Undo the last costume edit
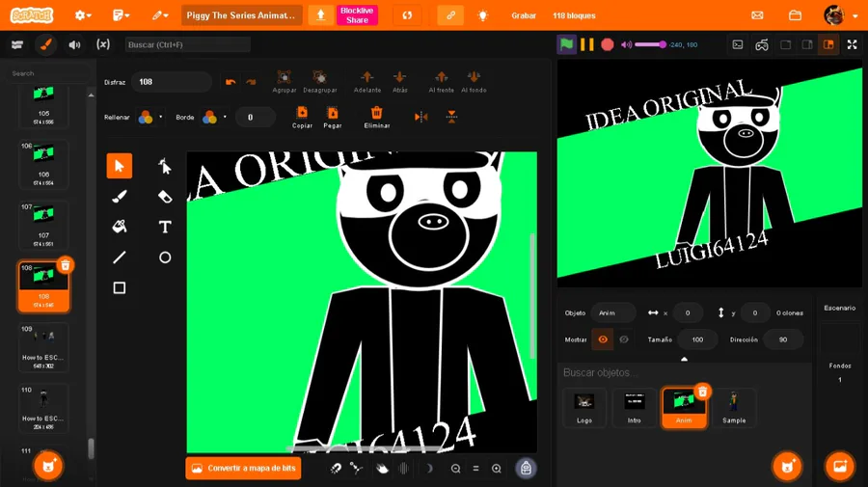This screenshot has width=868, height=487. coord(231,82)
